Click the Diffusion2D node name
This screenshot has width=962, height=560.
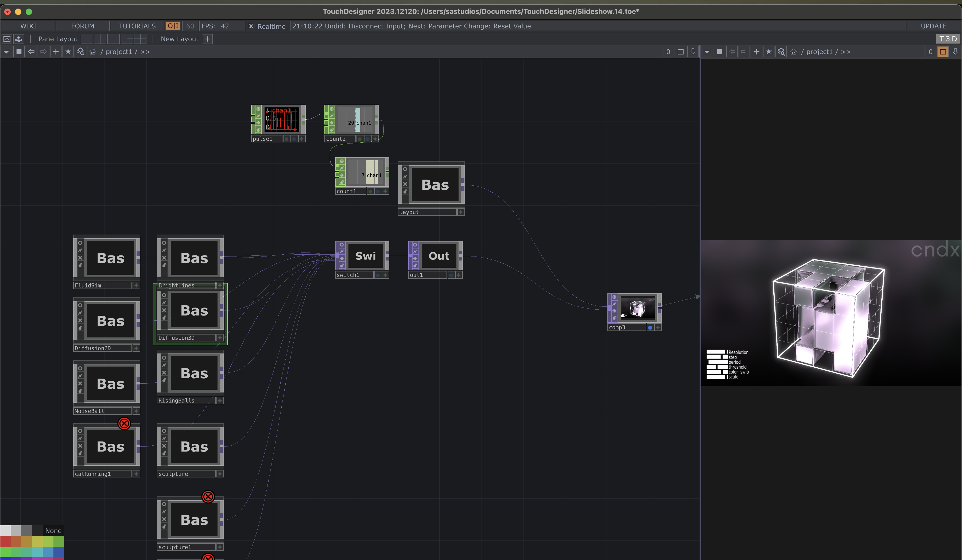tap(102, 348)
